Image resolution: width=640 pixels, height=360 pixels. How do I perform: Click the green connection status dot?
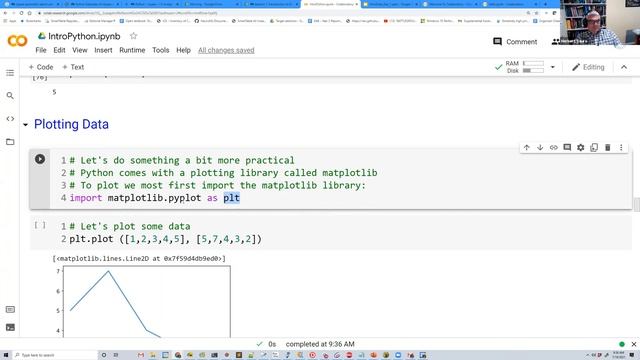click(x=622, y=344)
